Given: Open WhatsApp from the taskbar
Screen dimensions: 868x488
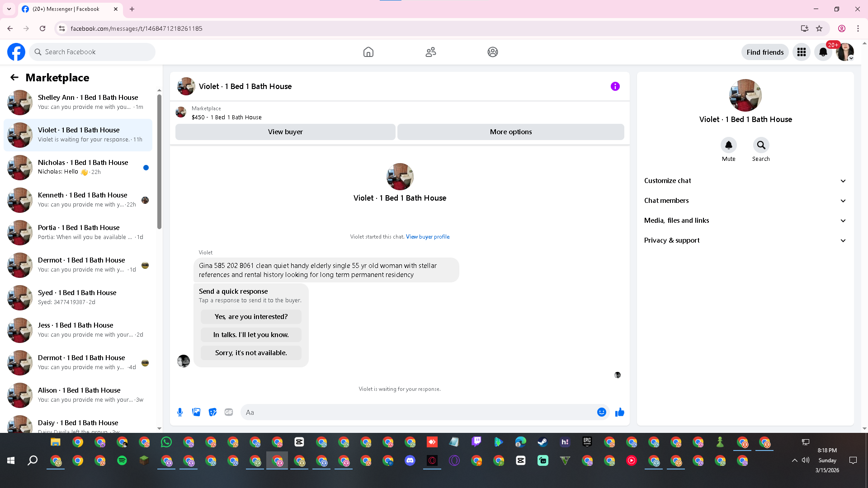Looking at the screenshot, I should pyautogui.click(x=166, y=442).
